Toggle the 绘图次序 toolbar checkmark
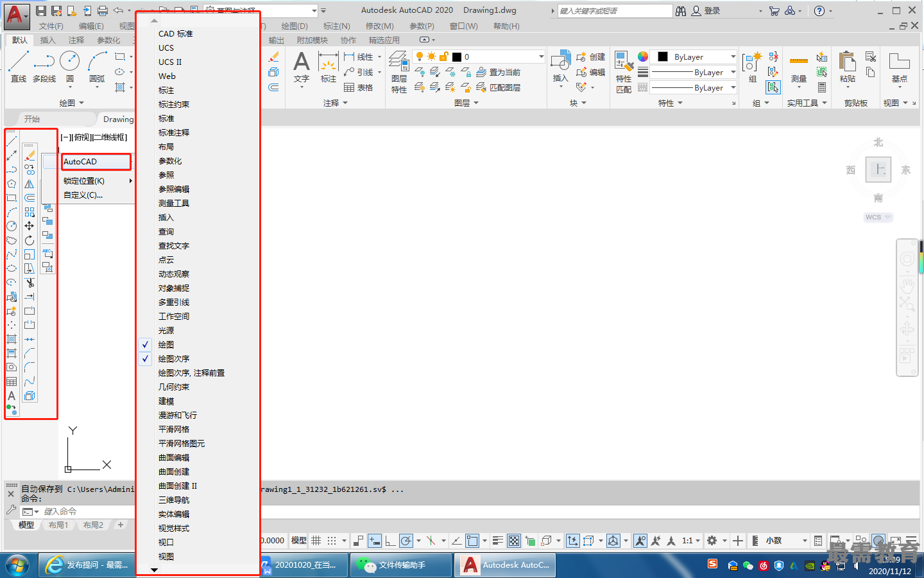 (146, 359)
